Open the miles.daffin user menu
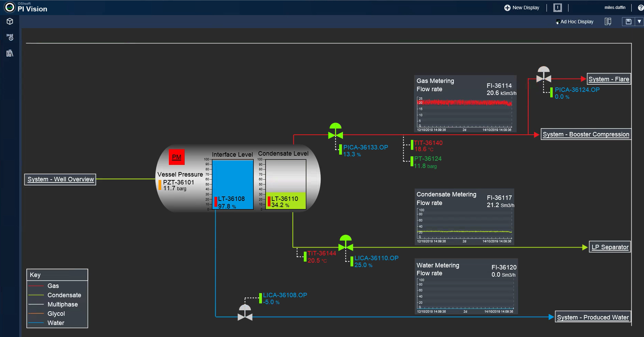 click(x=615, y=7)
